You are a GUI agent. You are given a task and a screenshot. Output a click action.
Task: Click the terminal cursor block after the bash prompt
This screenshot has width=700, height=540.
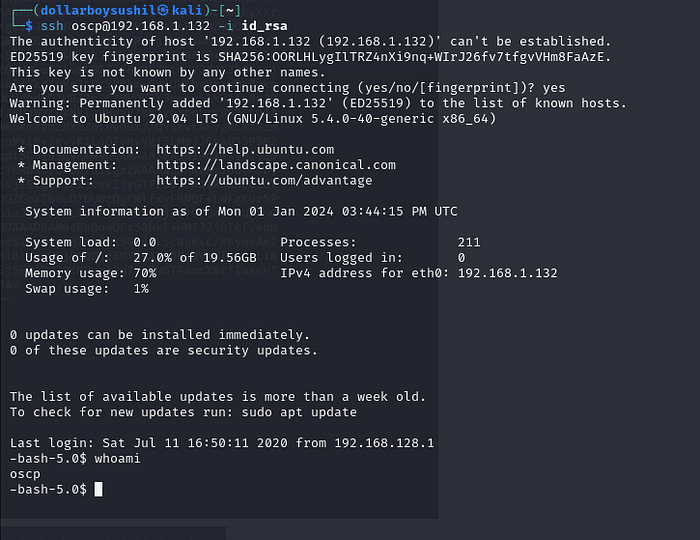point(98,489)
